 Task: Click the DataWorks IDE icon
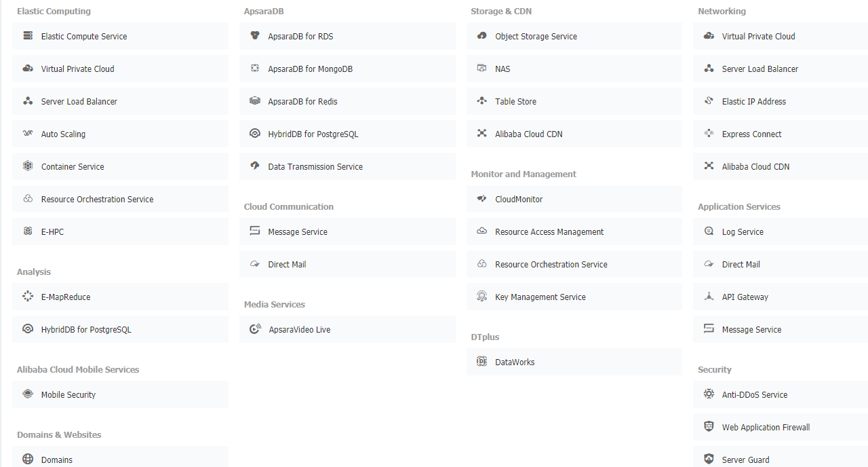482,362
